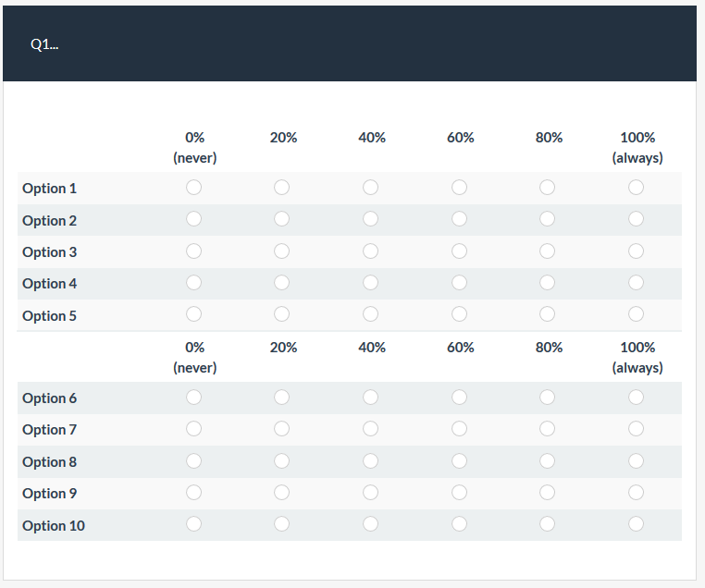
Task: Pick 40% for Option 5
Action: 370,314
